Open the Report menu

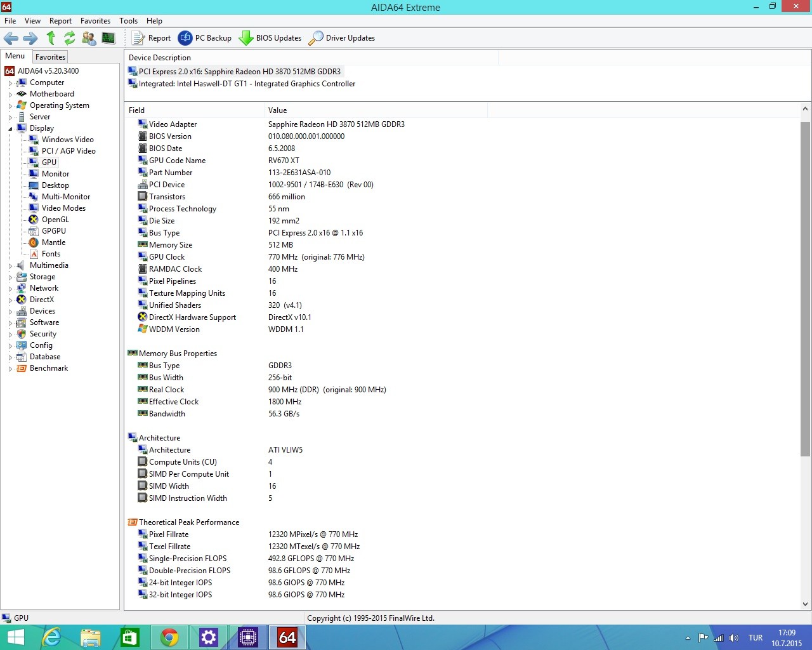point(60,21)
